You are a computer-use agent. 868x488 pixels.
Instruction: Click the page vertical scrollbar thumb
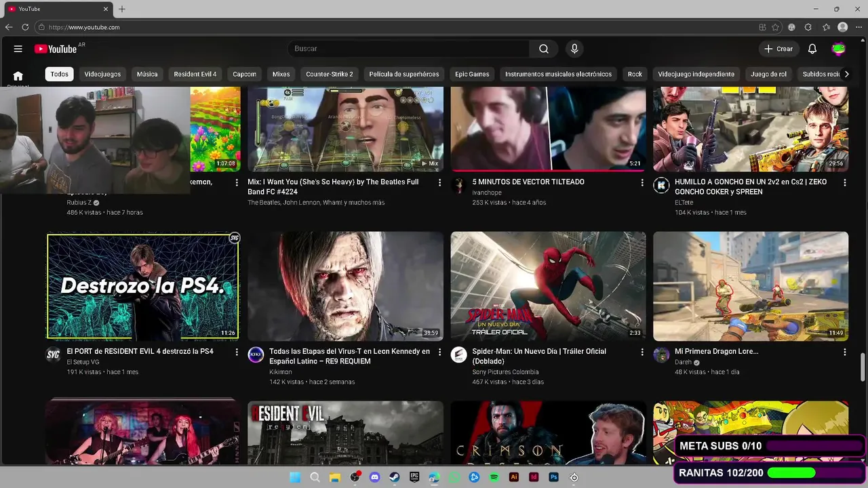[863, 367]
